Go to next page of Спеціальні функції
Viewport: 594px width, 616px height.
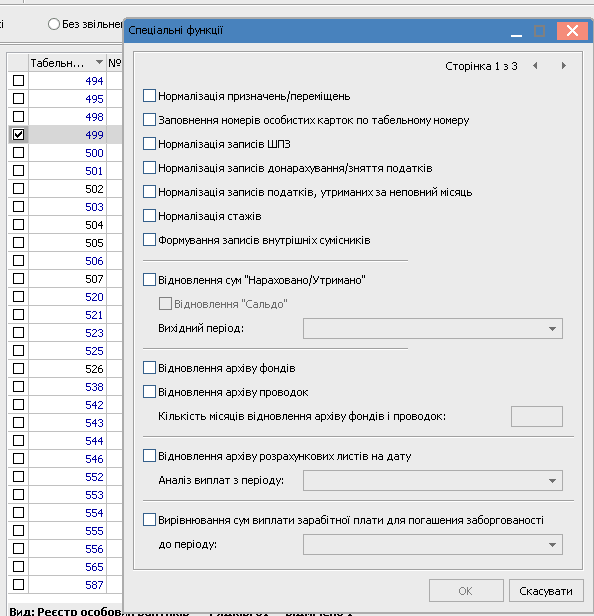(x=564, y=66)
